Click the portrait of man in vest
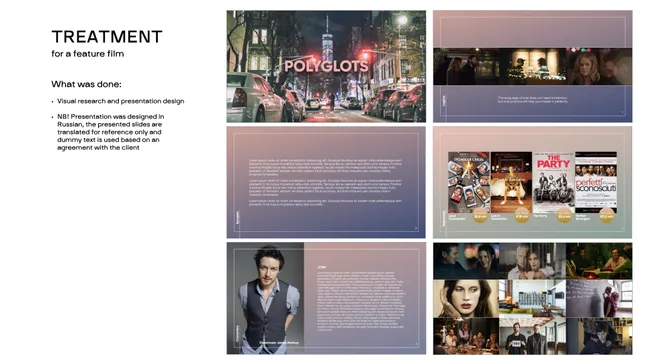Viewport: 645px width, 363px height. (x=265, y=298)
